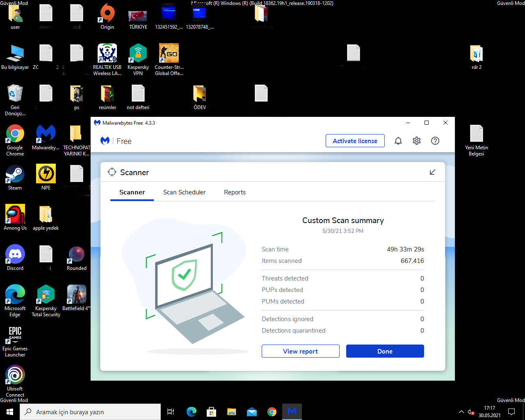The width and height of the screenshot is (525, 420).
Task: Select the Kaspersky VPN desktop icon
Action: coord(138,59)
